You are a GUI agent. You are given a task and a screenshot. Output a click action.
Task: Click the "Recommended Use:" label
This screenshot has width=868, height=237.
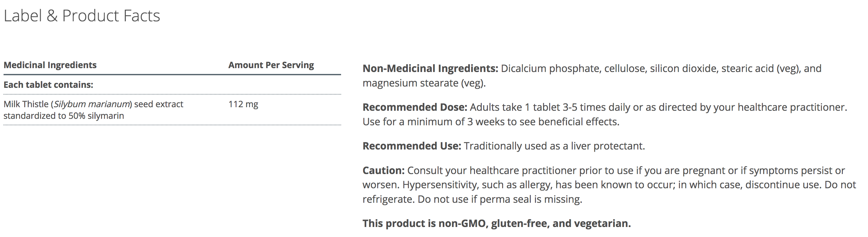click(412, 146)
